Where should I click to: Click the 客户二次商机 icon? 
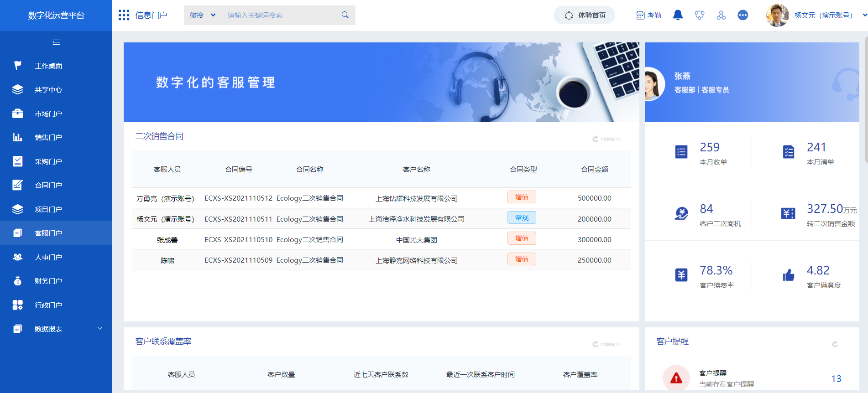681,213
